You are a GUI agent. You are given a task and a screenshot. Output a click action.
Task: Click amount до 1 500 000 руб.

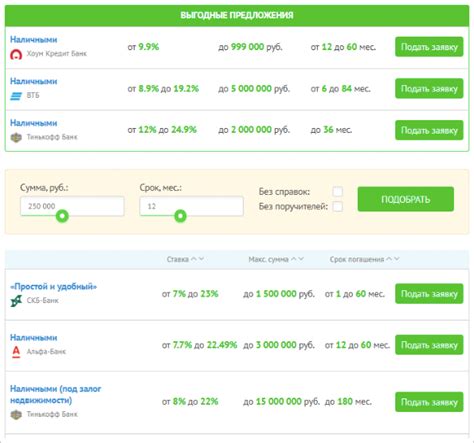279,294
